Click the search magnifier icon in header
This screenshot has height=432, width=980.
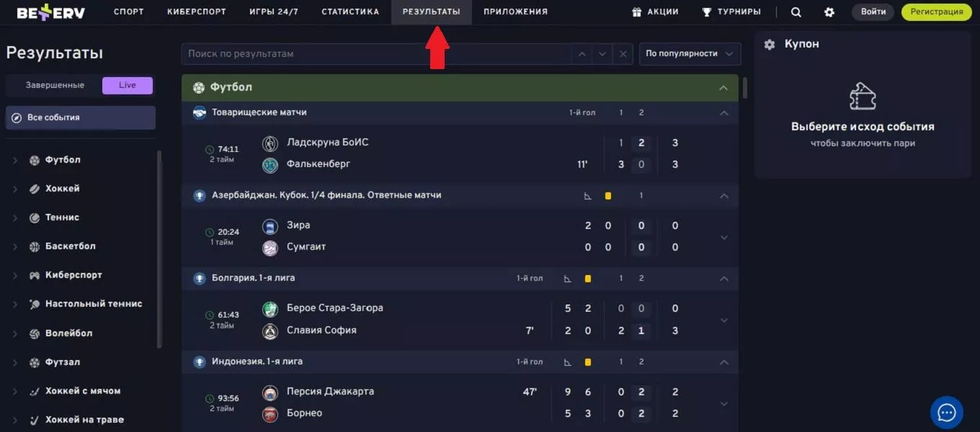pyautogui.click(x=796, y=12)
